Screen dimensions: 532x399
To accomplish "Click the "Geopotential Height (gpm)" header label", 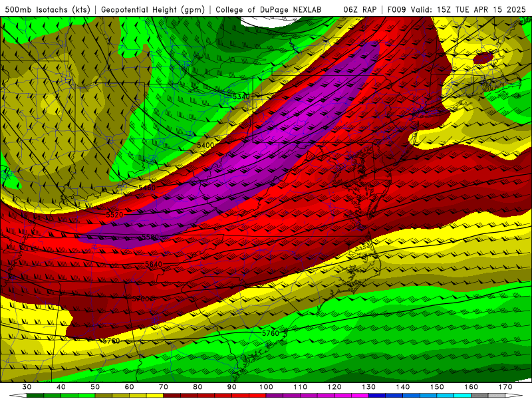I will tap(153, 9).
